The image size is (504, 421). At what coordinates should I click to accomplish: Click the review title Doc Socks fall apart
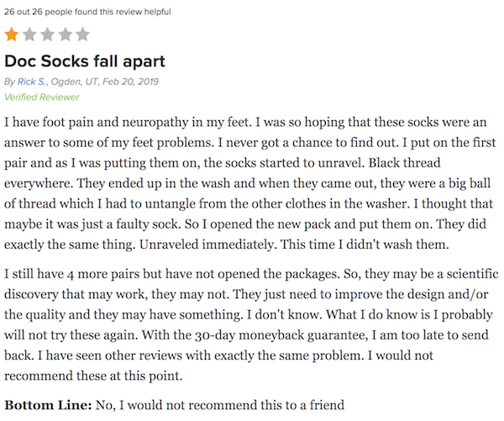coord(85,61)
